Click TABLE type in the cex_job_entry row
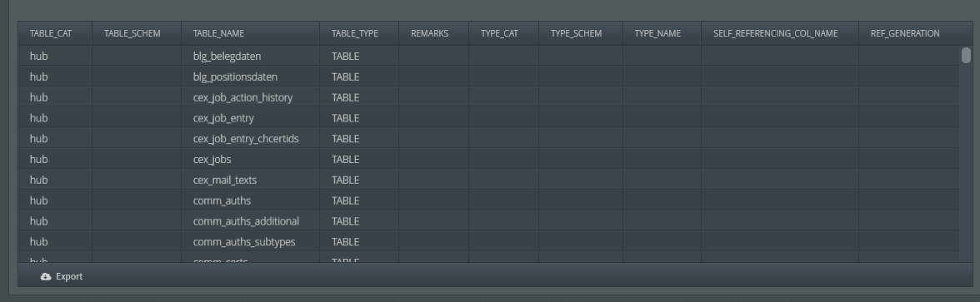Image resolution: width=980 pixels, height=302 pixels. 346,118
